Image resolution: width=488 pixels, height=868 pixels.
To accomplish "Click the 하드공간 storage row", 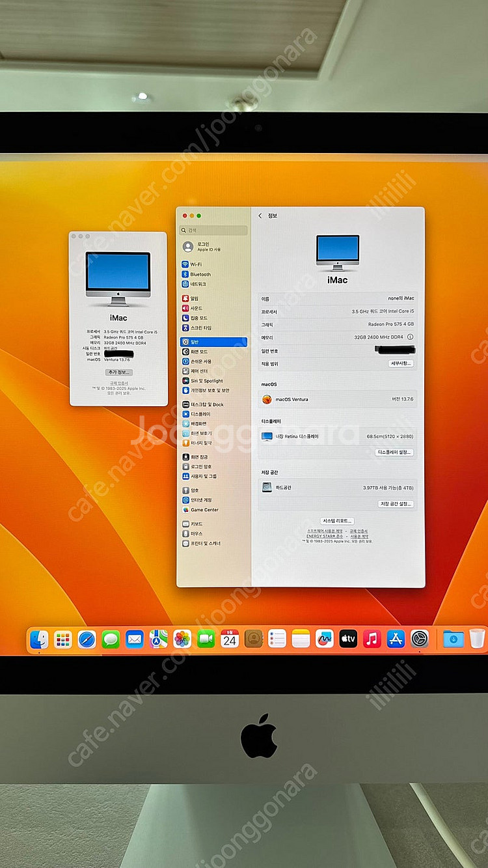I will tap(337, 488).
